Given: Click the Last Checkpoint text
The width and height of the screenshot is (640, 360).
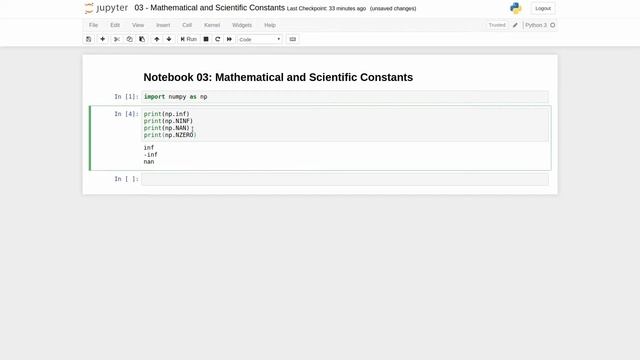Looking at the screenshot, I should tap(326, 9).
